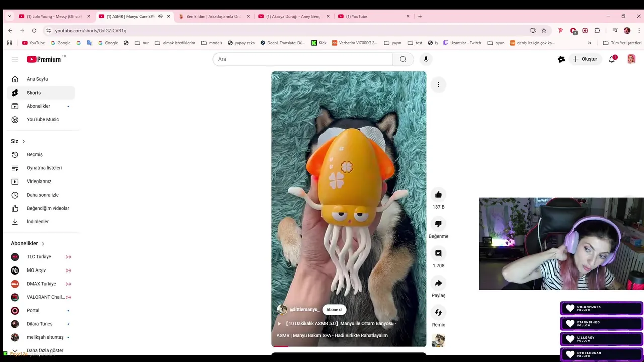Image resolution: width=644 pixels, height=362 pixels.
Task: Open the littlemanyu channel avatar
Action: (282, 310)
